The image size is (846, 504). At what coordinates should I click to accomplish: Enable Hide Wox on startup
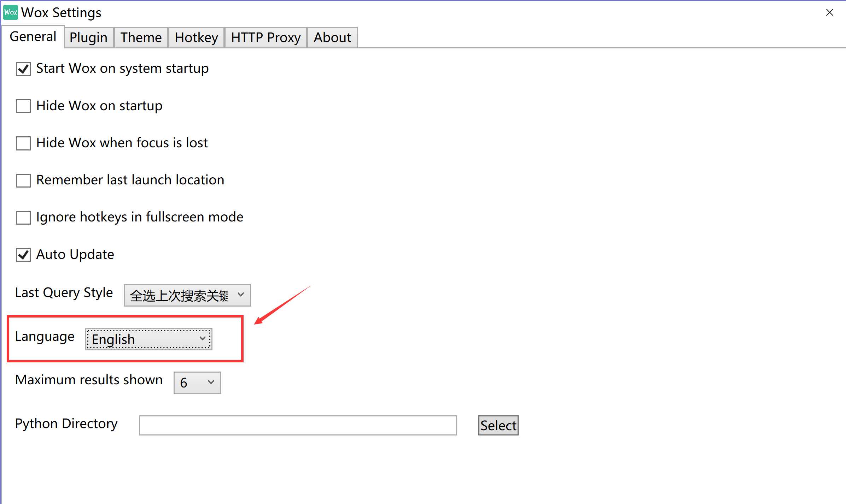tap(23, 106)
